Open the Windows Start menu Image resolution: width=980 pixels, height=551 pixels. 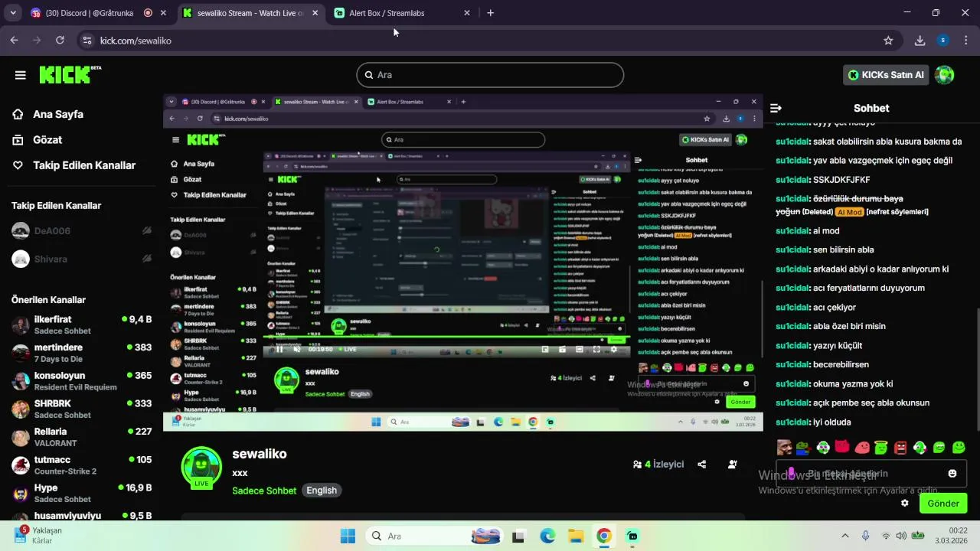(348, 536)
